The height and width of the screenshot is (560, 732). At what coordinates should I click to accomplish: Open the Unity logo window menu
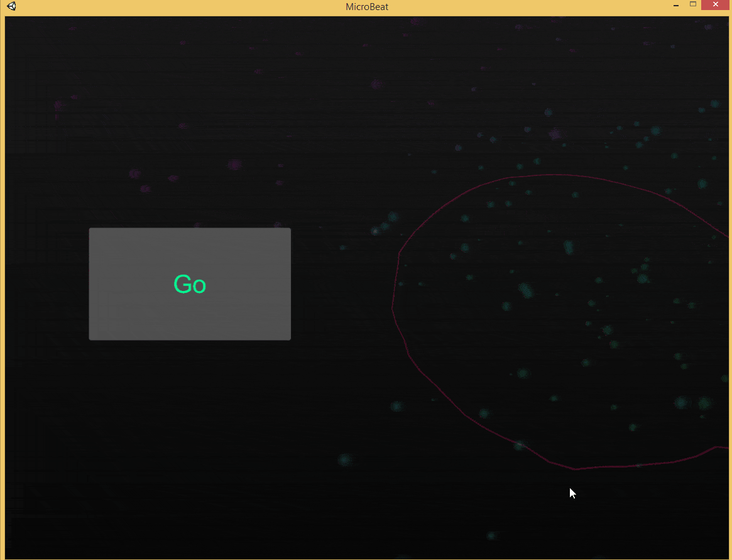(x=11, y=6)
